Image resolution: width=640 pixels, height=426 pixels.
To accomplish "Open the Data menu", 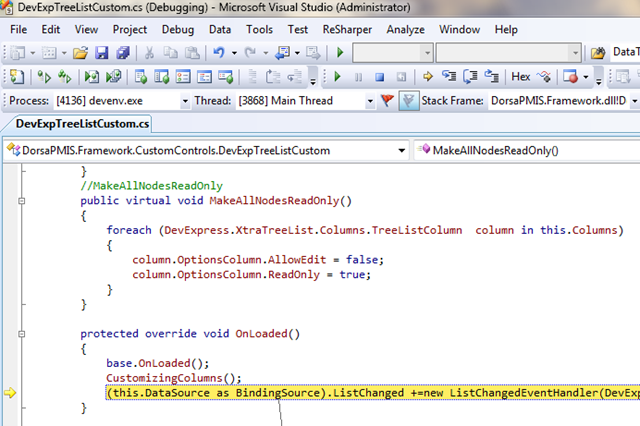I will [220, 29].
